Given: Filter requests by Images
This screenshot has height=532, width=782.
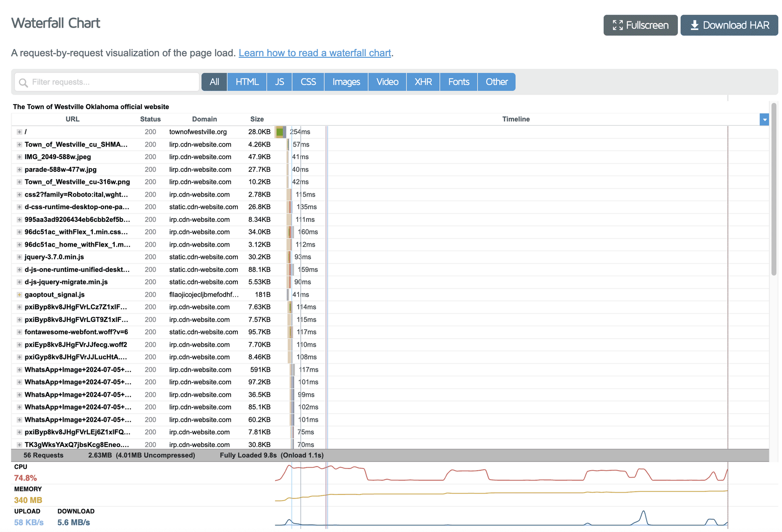Looking at the screenshot, I should 346,82.
